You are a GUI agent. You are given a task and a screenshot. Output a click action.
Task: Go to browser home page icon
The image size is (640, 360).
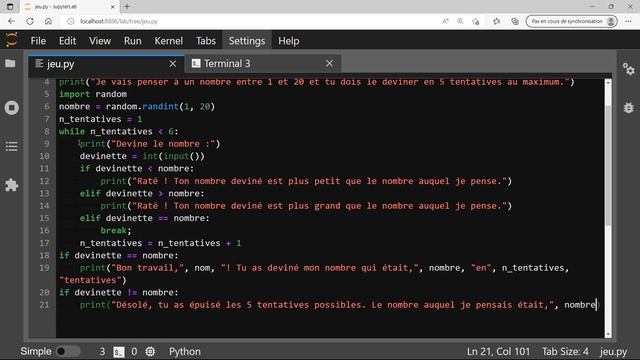(x=48, y=21)
